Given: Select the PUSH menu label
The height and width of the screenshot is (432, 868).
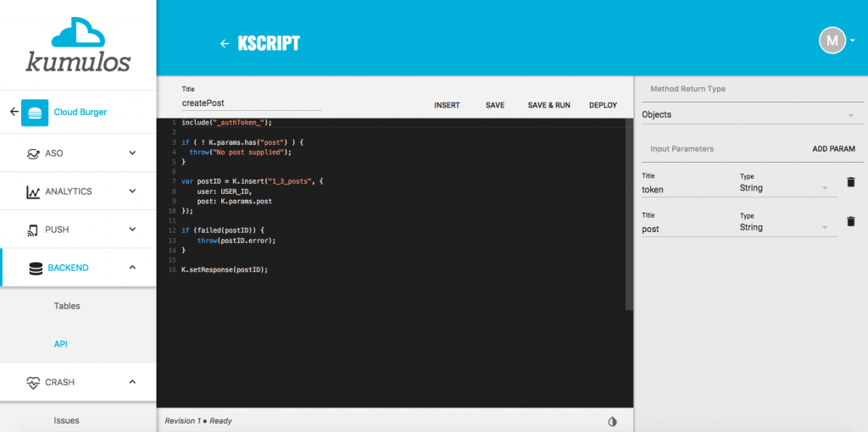Looking at the screenshot, I should (x=57, y=230).
